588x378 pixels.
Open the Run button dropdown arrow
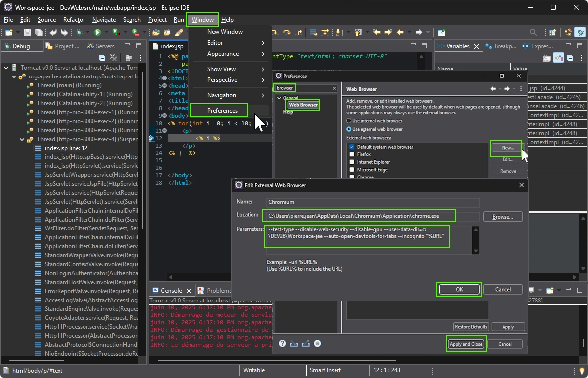pyautogui.click(x=106, y=33)
